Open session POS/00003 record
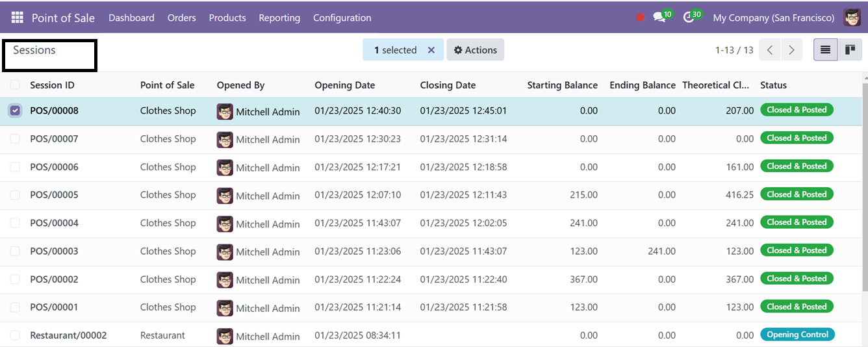Viewport: 868px width, 347px height. (54, 251)
